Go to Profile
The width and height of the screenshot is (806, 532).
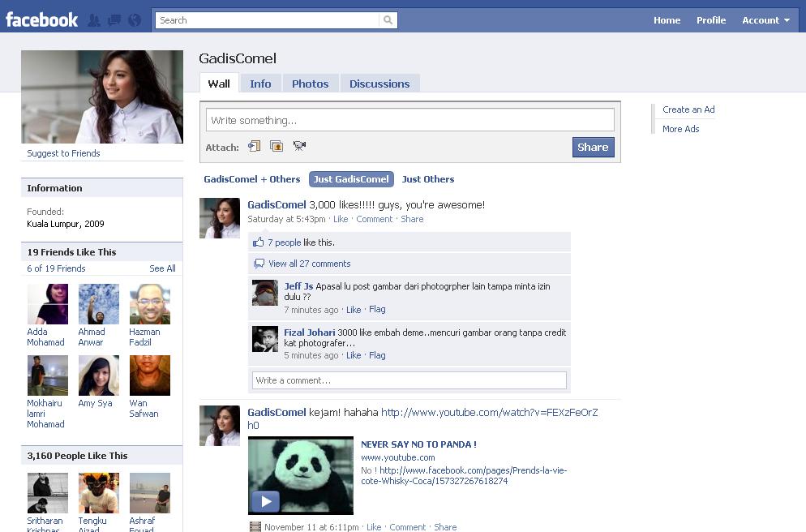(711, 20)
